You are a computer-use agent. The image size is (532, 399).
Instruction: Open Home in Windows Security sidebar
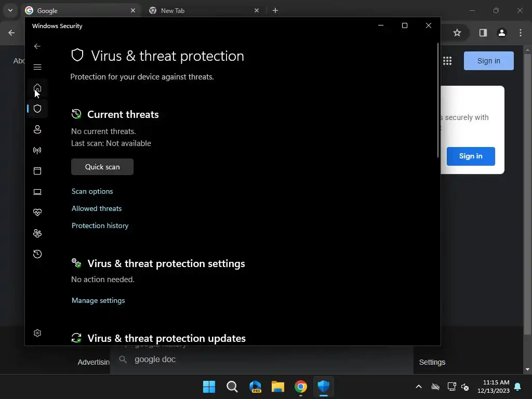point(37,88)
